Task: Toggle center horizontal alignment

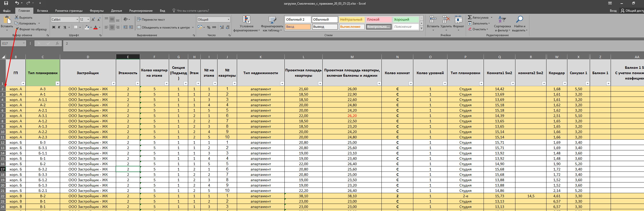Action: pos(112,27)
